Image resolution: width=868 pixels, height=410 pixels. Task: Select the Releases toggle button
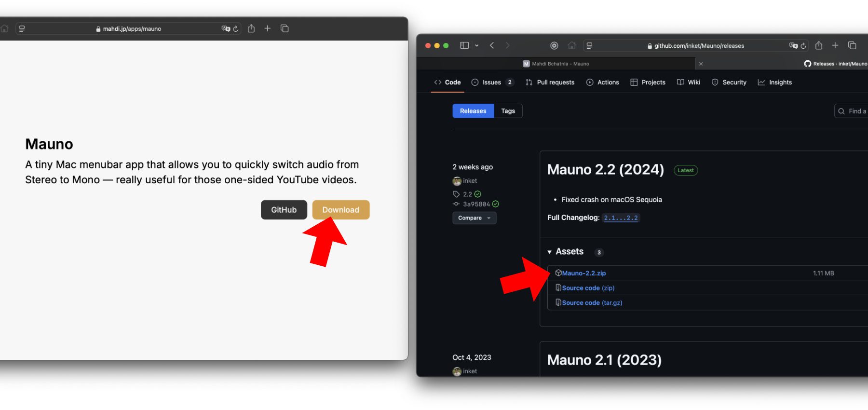[x=473, y=111]
